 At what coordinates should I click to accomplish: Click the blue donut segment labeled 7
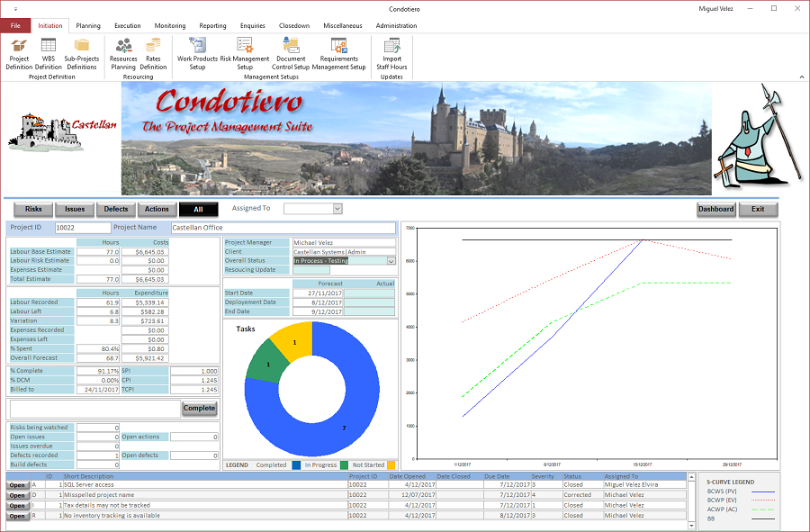[x=344, y=428]
